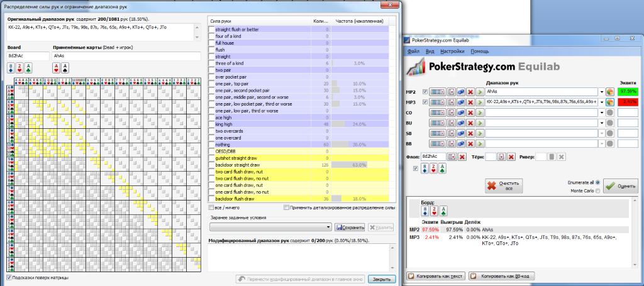Screen dimensions: 644x286
Task: Click blue chips icon in MP2 row
Action: click(x=461, y=92)
